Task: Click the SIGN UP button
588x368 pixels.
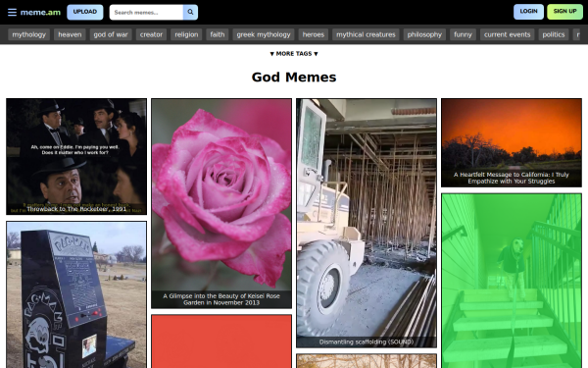Action: click(564, 12)
